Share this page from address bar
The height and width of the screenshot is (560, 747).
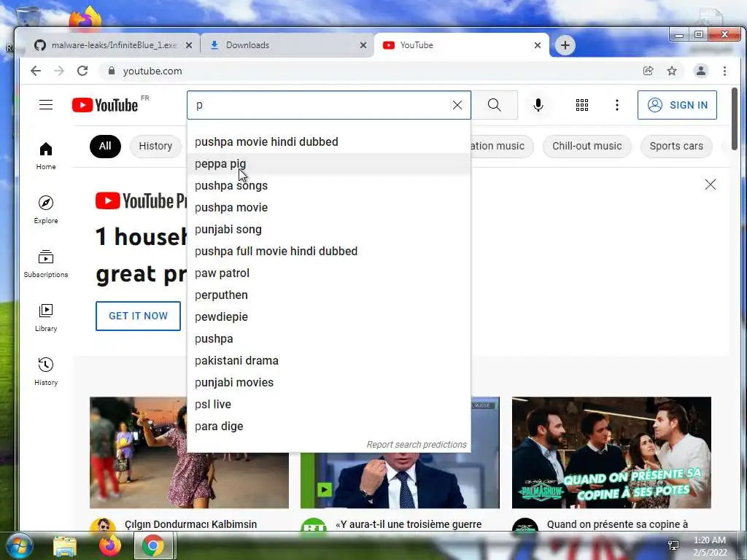[x=648, y=71]
